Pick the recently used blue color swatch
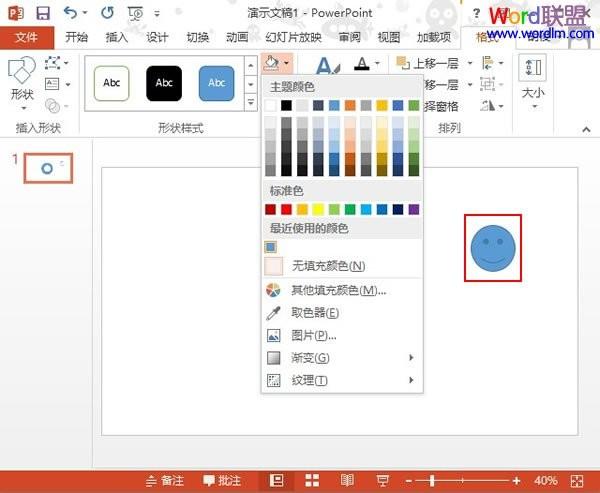600x493 pixels. 271,247
